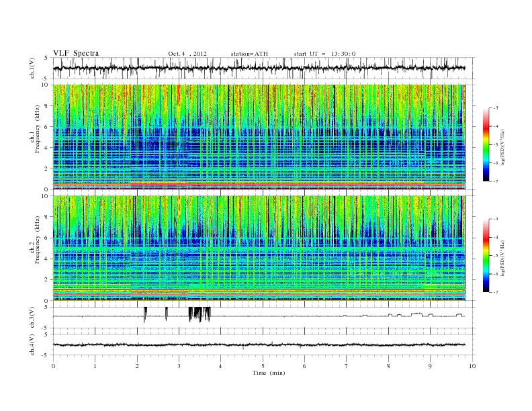Image resolution: width=532 pixels, height=411 pixels.
Task: Select the "ch.3(V)" axis label
Action: pyautogui.click(x=32, y=318)
